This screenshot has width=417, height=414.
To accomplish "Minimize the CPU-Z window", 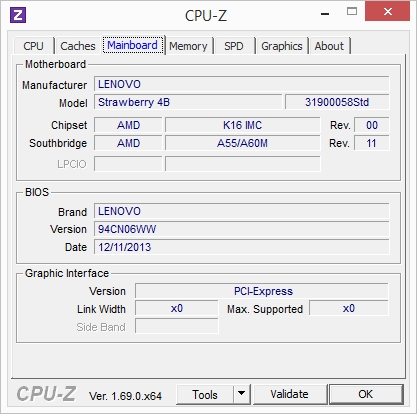I will pos(325,14).
